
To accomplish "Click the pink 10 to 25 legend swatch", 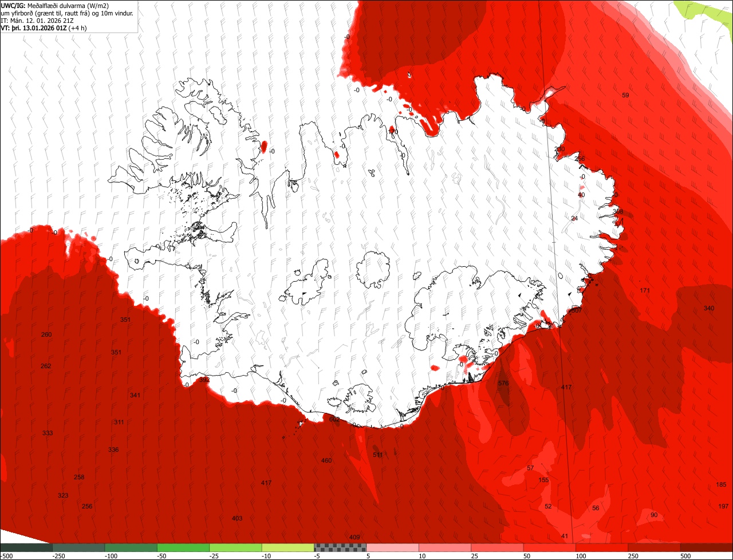I will (x=445, y=548).
